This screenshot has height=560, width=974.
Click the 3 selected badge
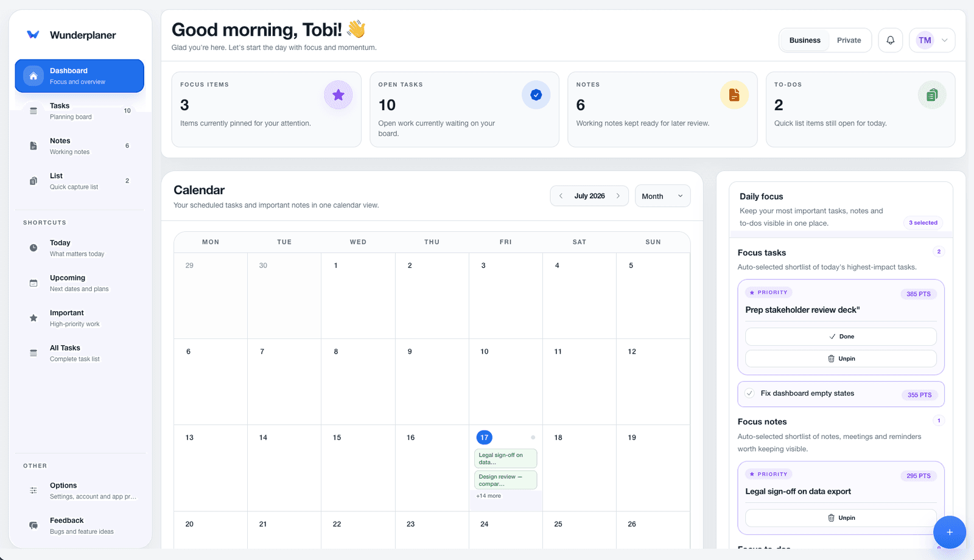pos(923,223)
